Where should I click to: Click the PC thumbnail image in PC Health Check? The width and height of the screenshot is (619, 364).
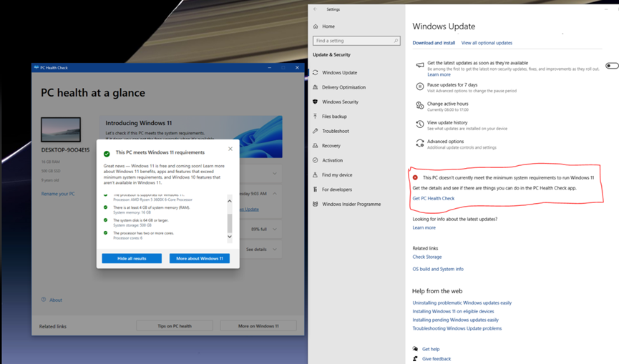(x=61, y=129)
